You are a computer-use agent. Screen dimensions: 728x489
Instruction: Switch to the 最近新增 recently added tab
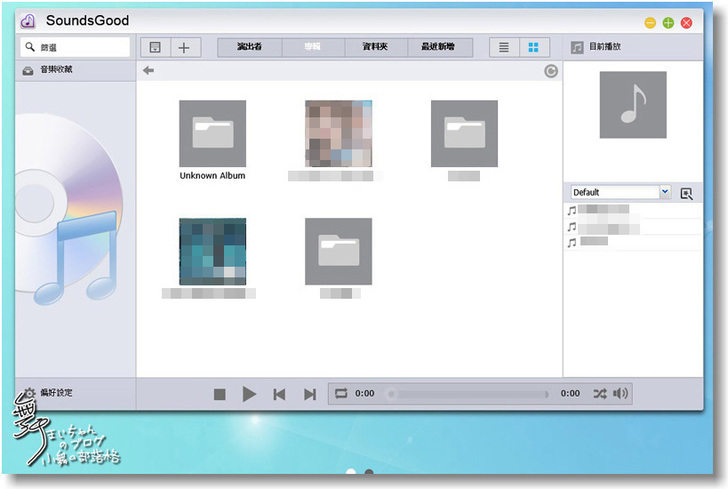[x=439, y=47]
